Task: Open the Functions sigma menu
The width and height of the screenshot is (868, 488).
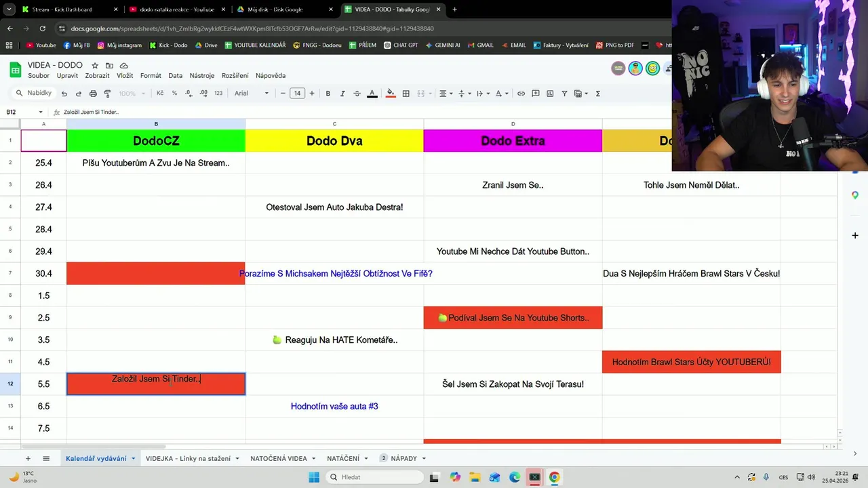Action: point(598,94)
